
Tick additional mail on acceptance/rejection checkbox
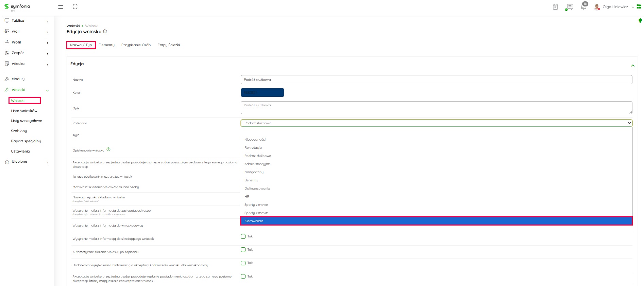(243, 263)
